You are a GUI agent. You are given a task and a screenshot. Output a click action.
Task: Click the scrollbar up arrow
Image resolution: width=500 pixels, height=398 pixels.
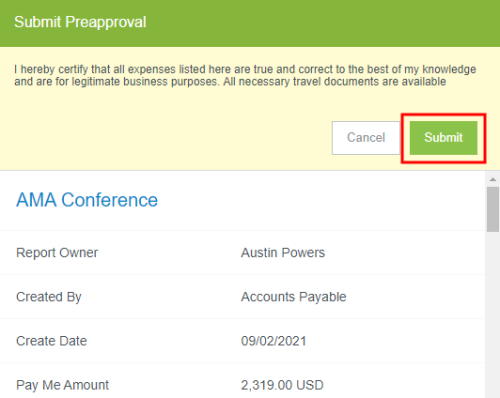pyautogui.click(x=493, y=179)
